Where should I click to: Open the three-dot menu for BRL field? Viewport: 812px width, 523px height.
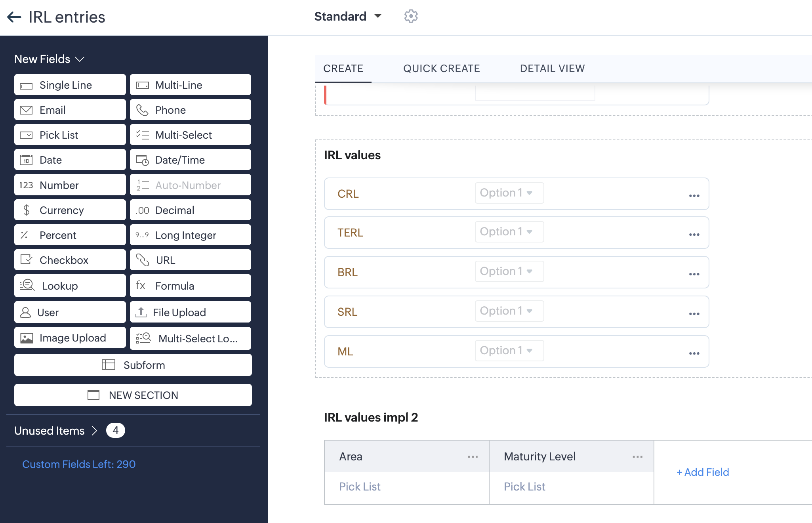click(694, 274)
